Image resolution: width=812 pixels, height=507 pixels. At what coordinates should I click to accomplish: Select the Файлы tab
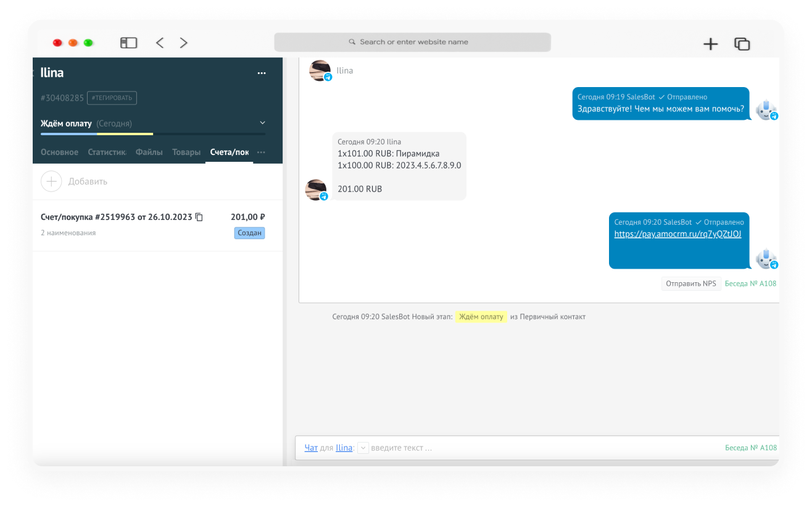tap(149, 152)
